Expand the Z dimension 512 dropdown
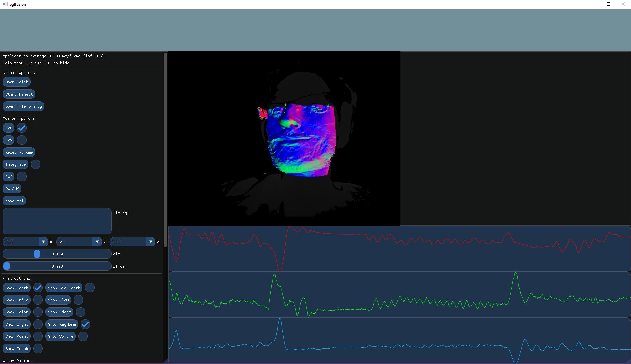 pyautogui.click(x=151, y=242)
